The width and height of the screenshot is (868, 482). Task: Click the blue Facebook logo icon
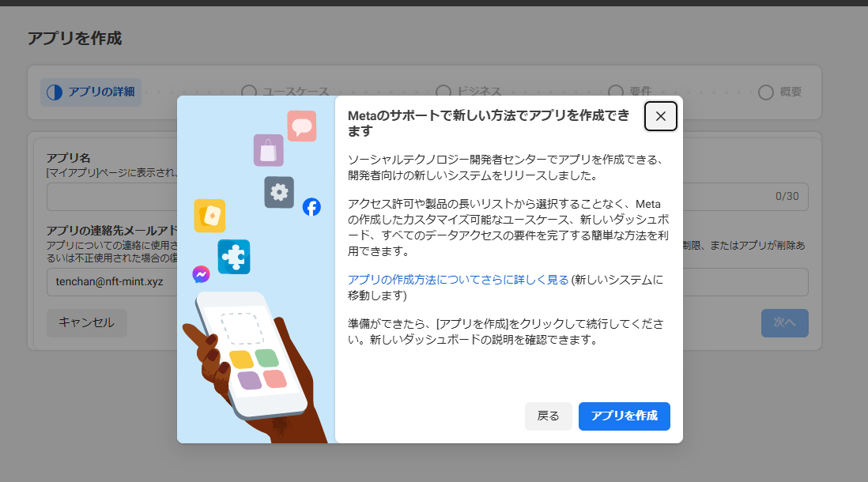(311, 207)
